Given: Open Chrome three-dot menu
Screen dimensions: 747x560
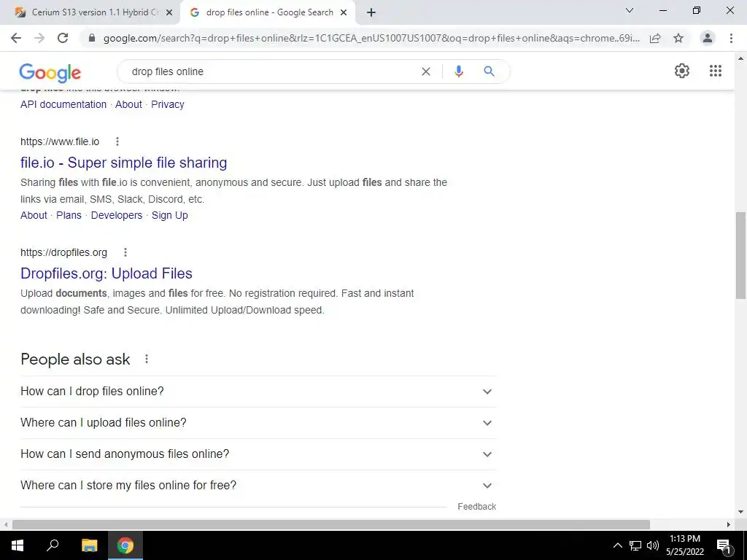Looking at the screenshot, I should (x=731, y=38).
